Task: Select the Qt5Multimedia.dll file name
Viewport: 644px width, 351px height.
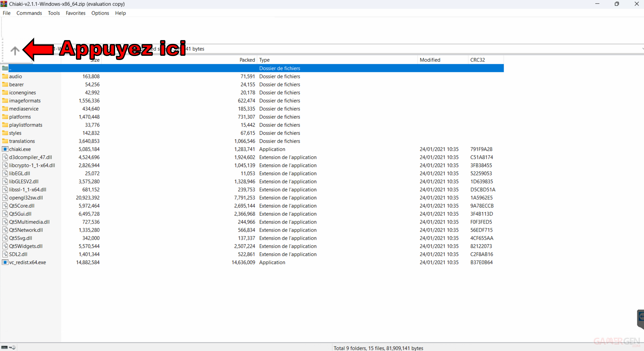Action: [x=29, y=222]
